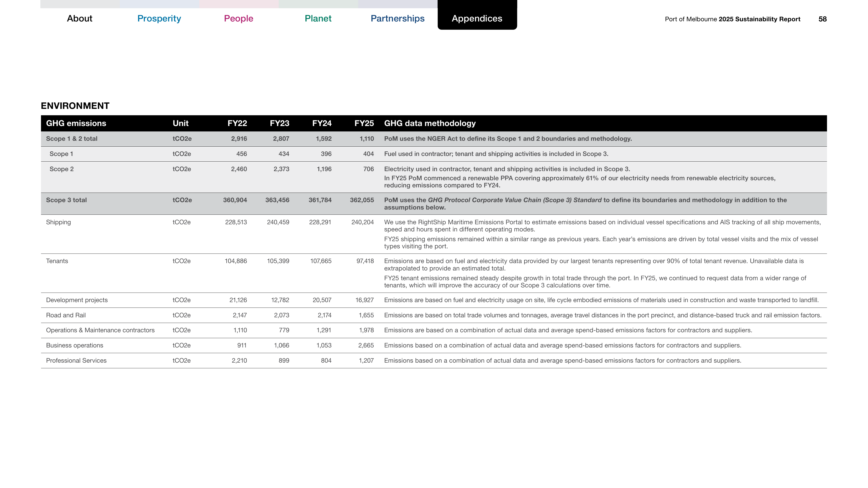Click the ENVIRONMENT section heading
This screenshot has width=868, height=488.
(x=75, y=106)
